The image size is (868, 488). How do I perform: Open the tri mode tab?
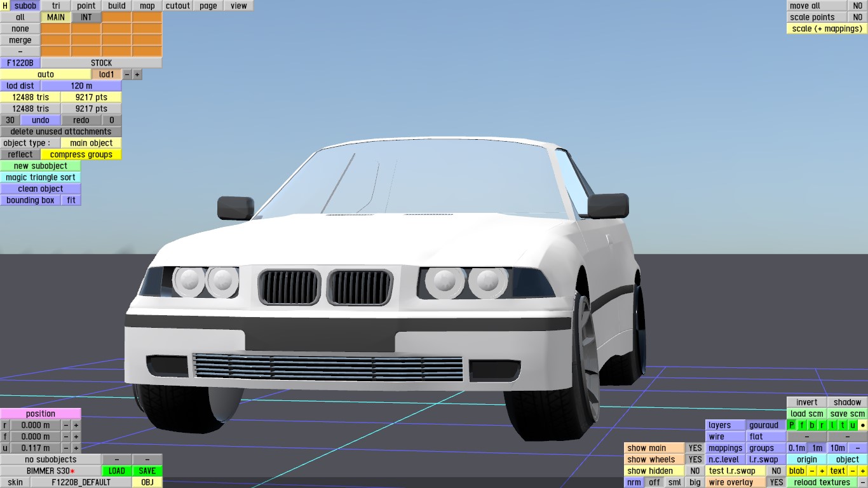56,6
